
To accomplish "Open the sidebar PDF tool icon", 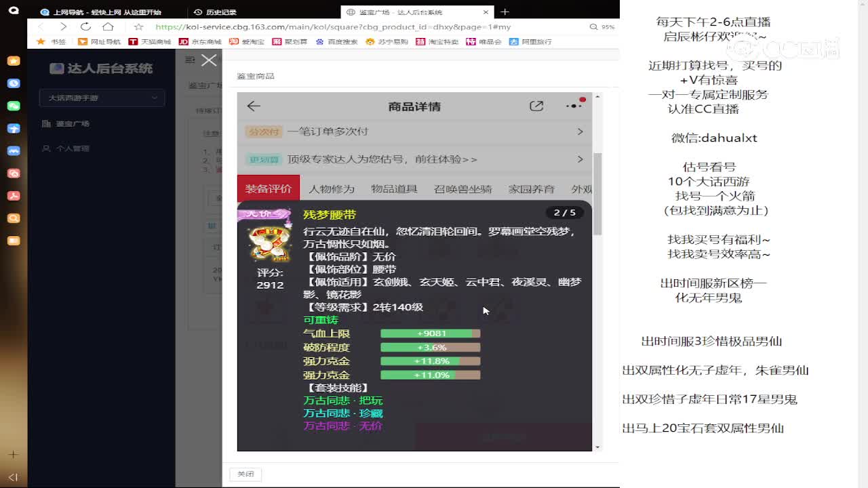I will point(13,195).
